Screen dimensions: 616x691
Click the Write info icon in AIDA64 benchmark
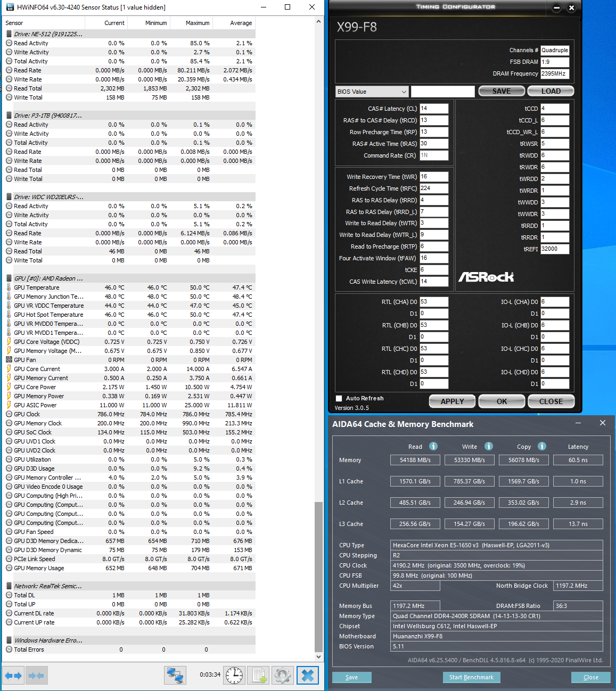[489, 446]
